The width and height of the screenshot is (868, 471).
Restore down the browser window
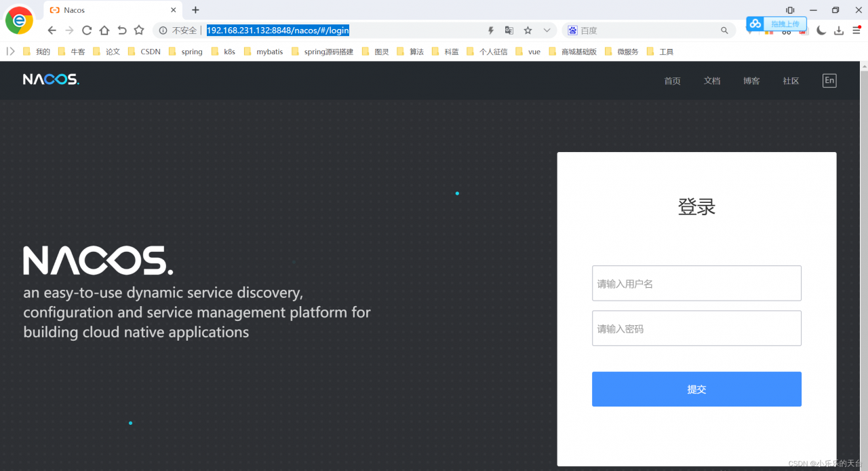(x=835, y=10)
